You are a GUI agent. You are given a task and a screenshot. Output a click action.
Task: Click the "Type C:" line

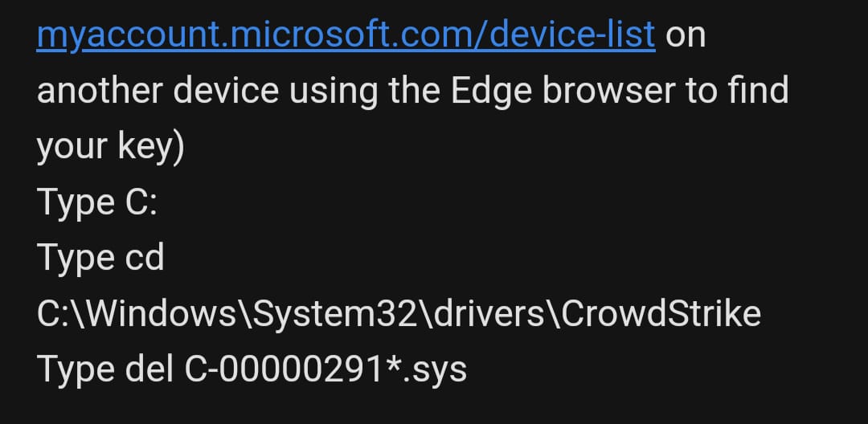point(96,202)
